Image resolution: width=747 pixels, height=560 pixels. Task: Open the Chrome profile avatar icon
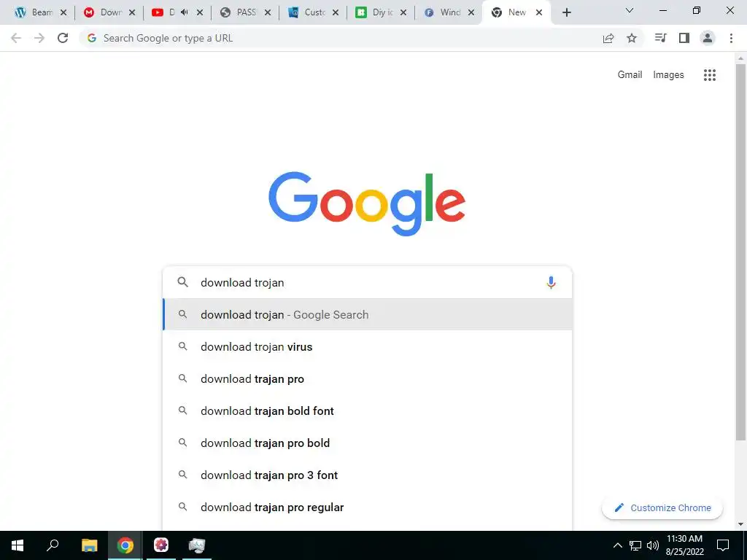[x=708, y=38]
